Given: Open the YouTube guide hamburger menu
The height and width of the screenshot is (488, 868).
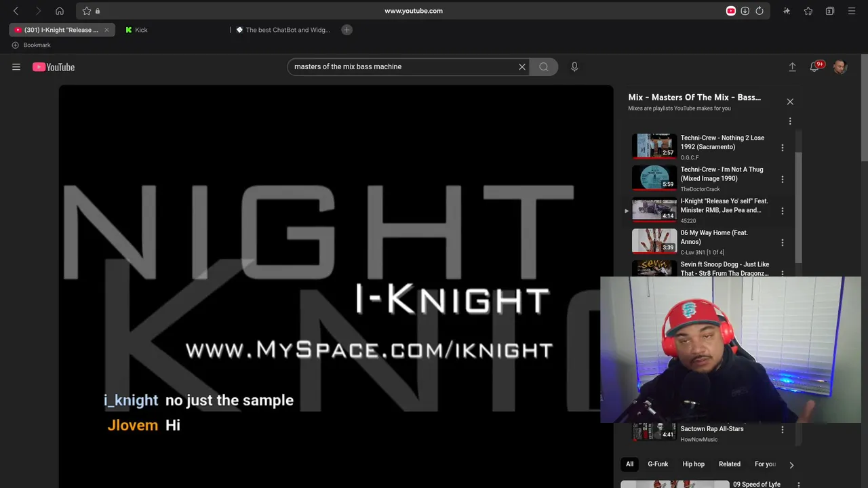Looking at the screenshot, I should 16,67.
